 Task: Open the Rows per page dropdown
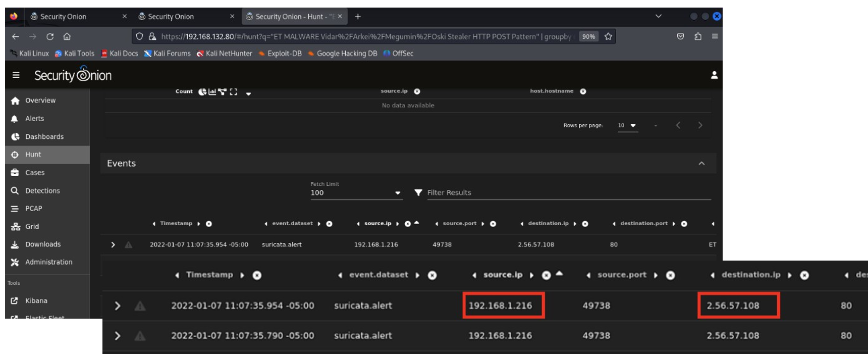(627, 125)
